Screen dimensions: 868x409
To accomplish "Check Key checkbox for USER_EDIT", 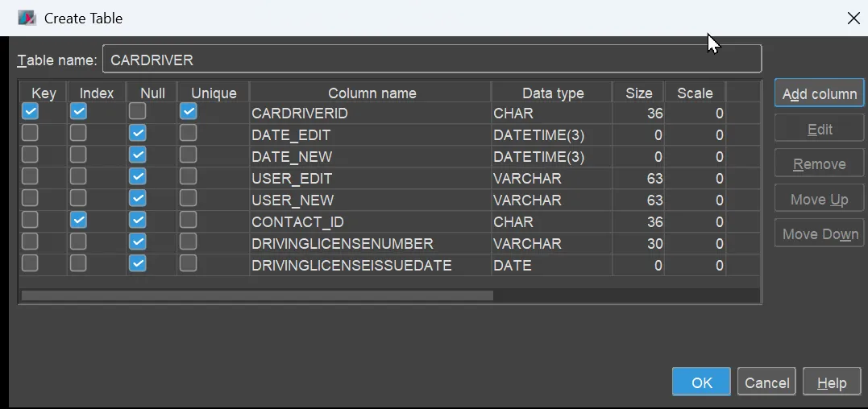I will pos(30,177).
